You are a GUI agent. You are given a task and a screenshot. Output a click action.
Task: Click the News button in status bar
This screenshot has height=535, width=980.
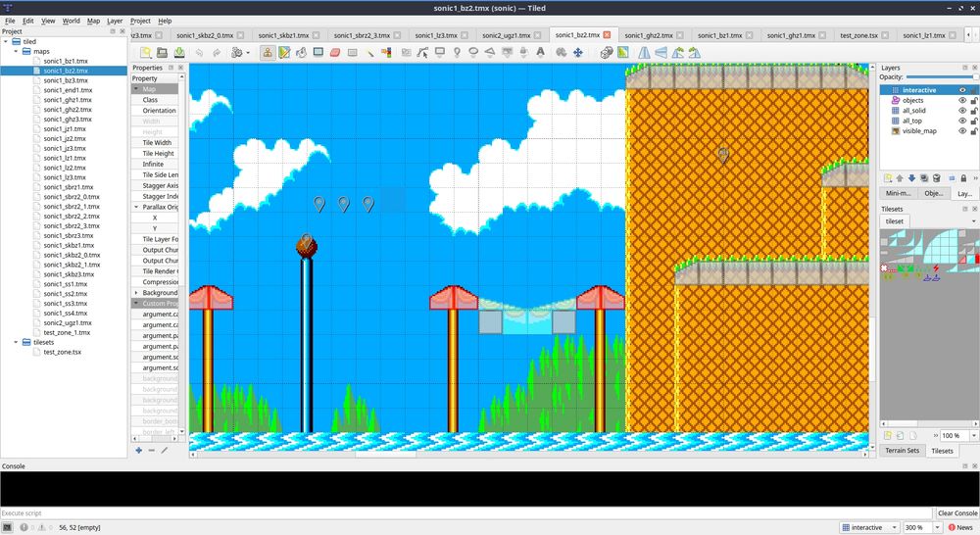[960, 527]
